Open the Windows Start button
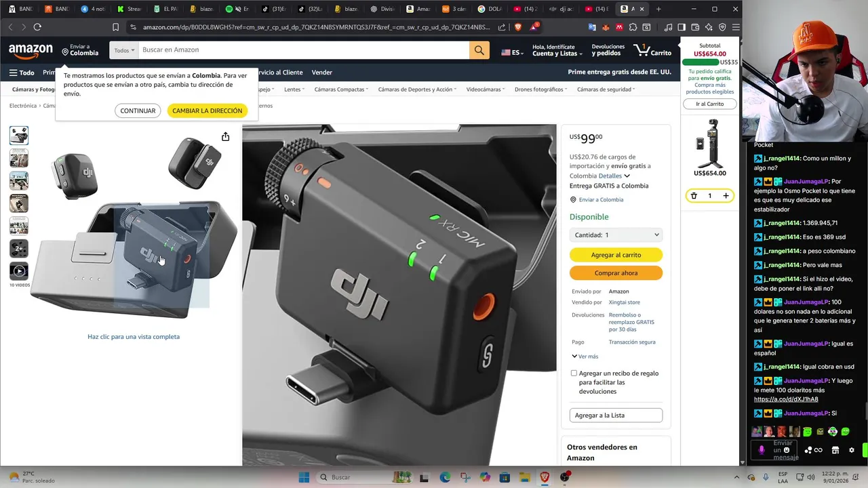868x488 pixels. click(x=304, y=477)
